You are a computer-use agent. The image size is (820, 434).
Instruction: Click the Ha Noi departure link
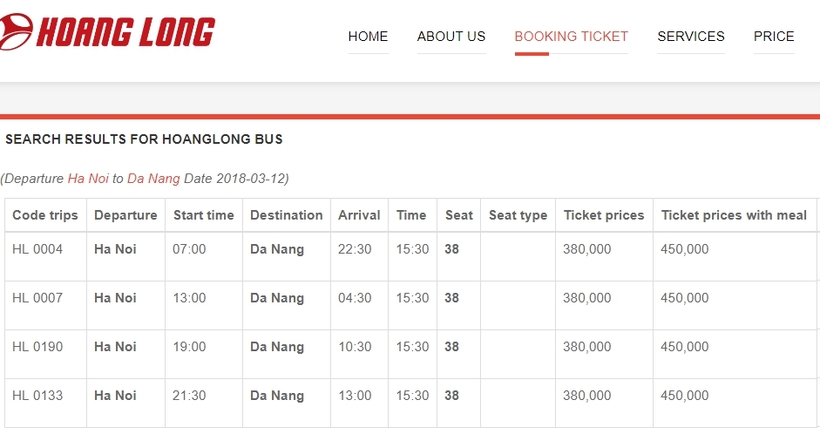[88, 178]
